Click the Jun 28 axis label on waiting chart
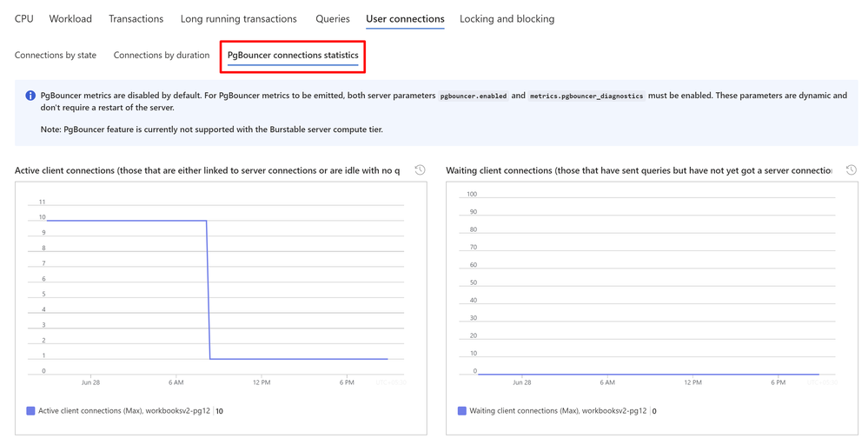 pos(521,382)
